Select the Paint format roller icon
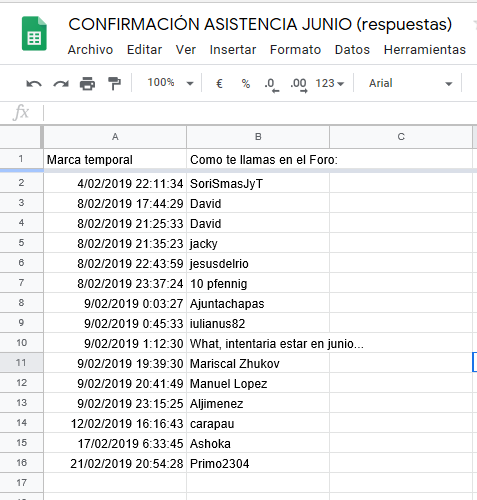 (x=114, y=83)
